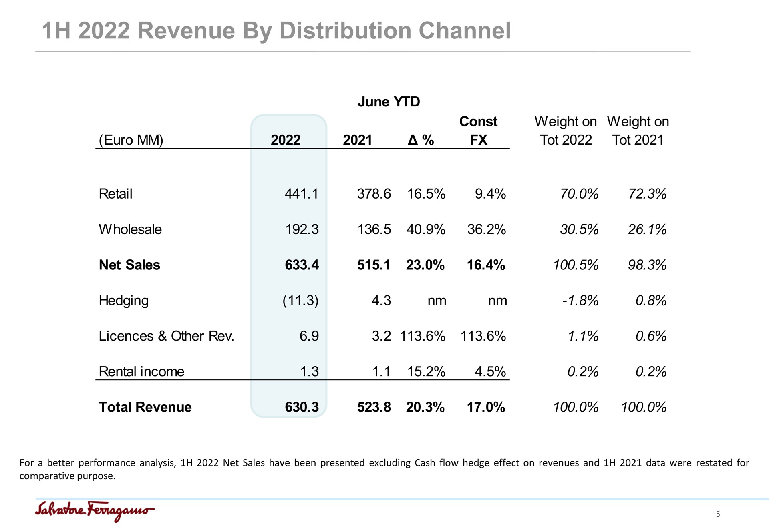This screenshot has height=532, width=769.
Task: Click Wholesale growth value 40.9%
Action: tap(426, 229)
